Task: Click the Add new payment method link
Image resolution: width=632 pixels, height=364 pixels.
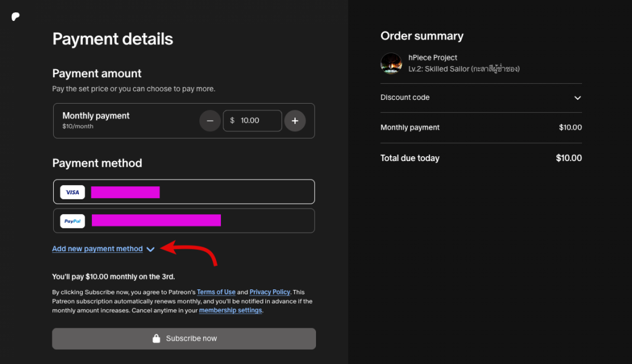Action: (x=98, y=249)
